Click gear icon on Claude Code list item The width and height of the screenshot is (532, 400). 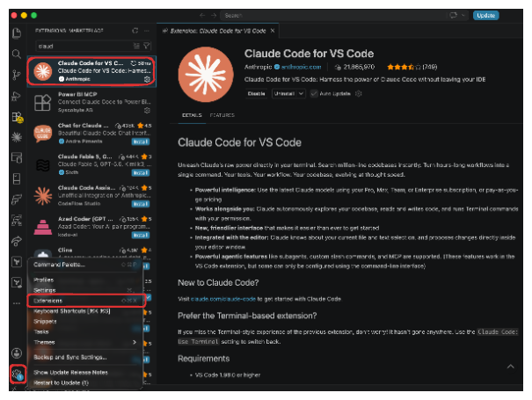pos(147,79)
